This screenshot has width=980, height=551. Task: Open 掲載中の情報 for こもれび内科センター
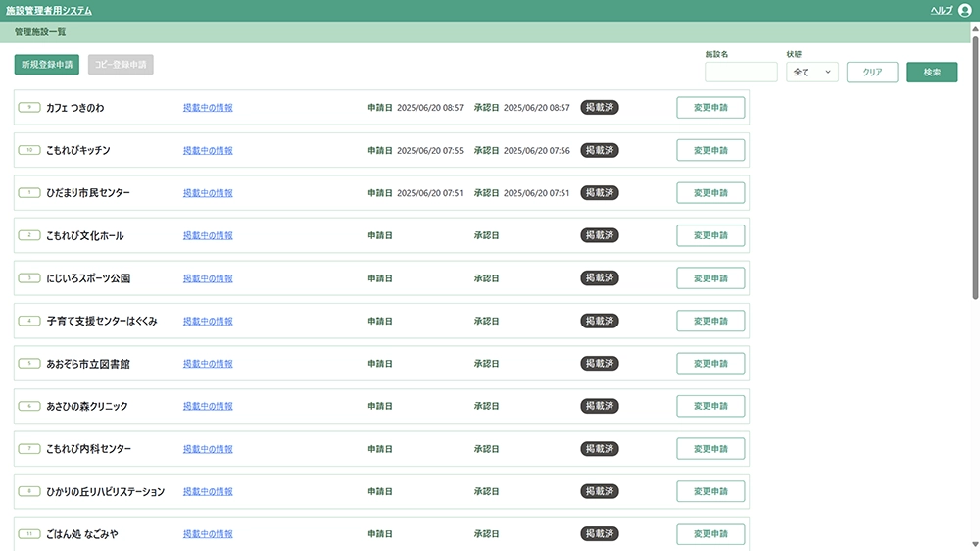(x=208, y=448)
